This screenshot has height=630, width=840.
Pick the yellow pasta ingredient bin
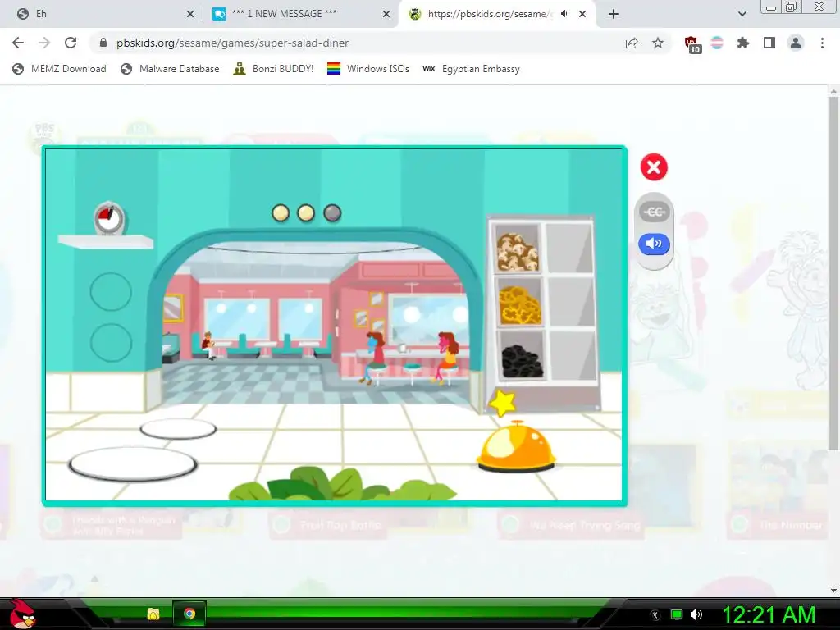pyautogui.click(x=519, y=305)
